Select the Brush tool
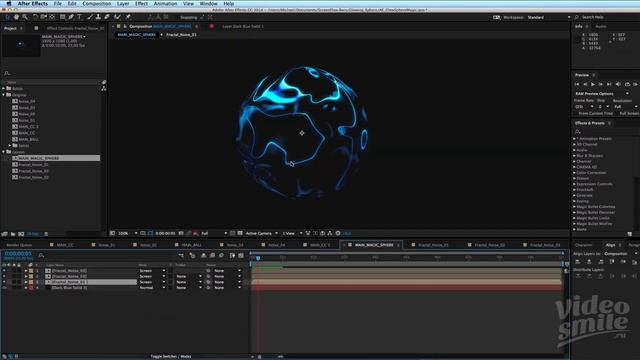 pos(90,17)
